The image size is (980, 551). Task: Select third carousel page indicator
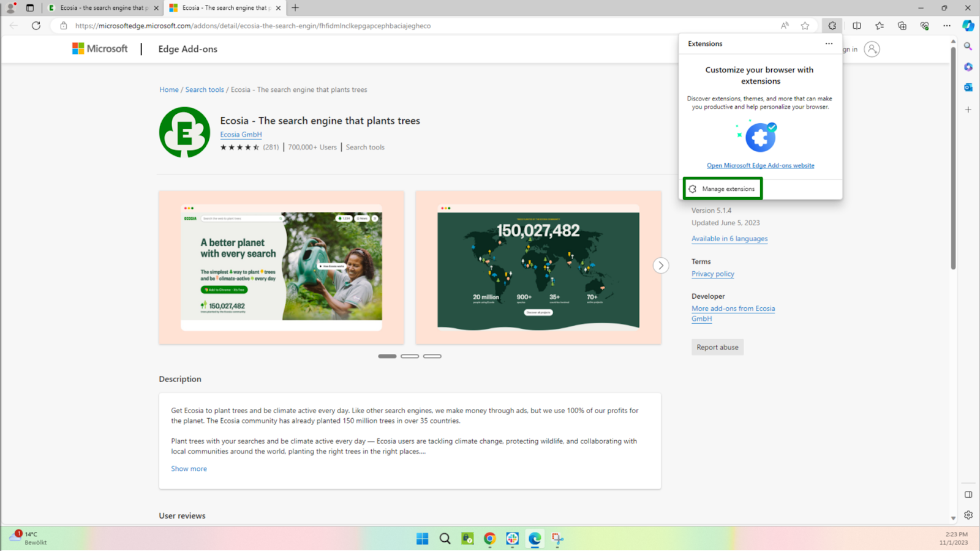[432, 356]
